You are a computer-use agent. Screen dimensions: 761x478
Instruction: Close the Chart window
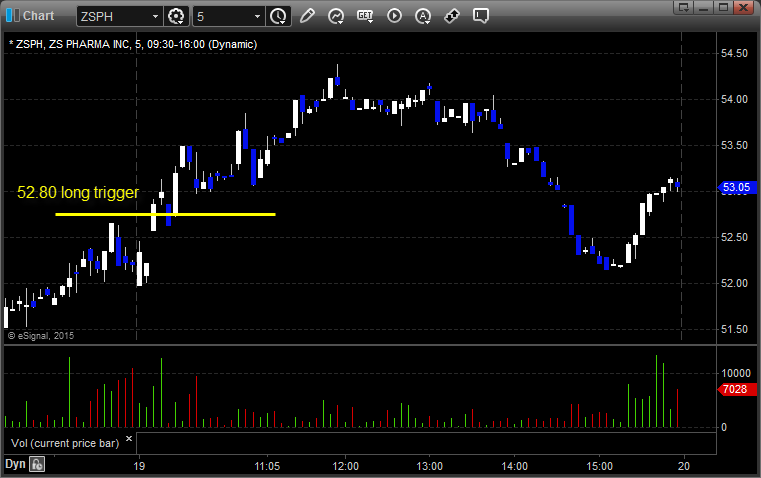743,7
